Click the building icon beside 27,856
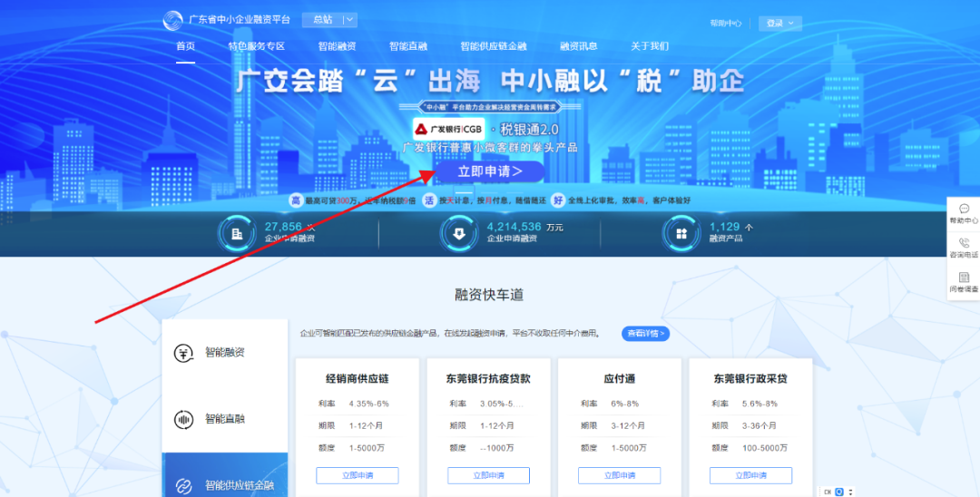The image size is (980, 497). click(x=237, y=233)
